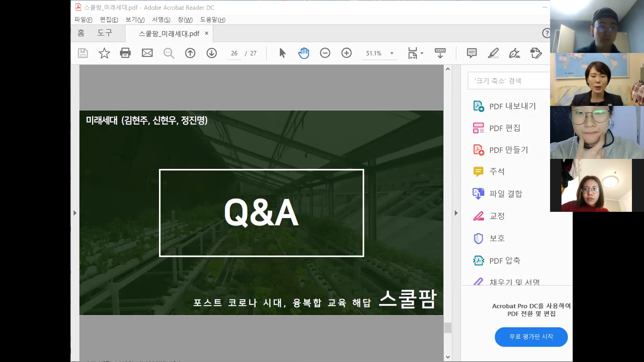
Task: Click the Share file stamp icon
Action: click(536, 53)
